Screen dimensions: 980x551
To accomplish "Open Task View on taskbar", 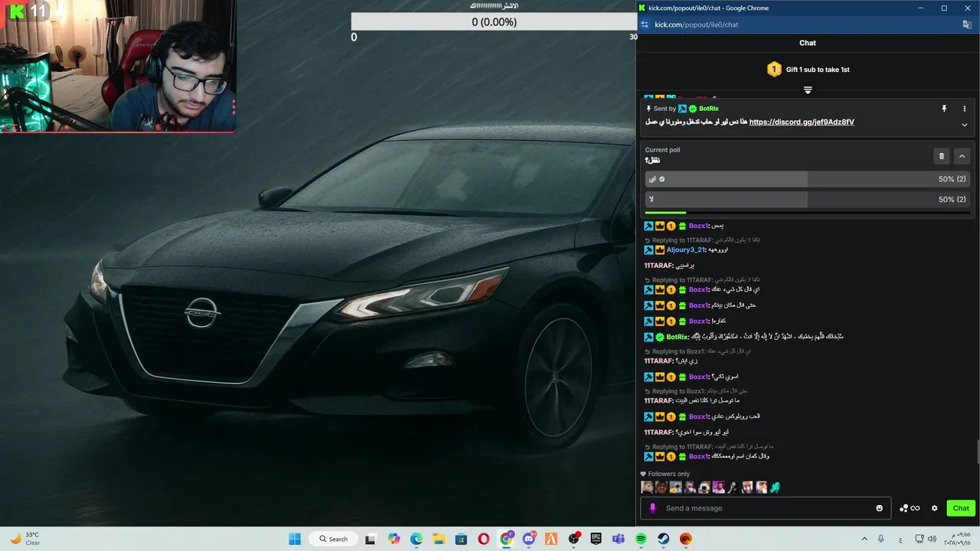I will point(371,539).
